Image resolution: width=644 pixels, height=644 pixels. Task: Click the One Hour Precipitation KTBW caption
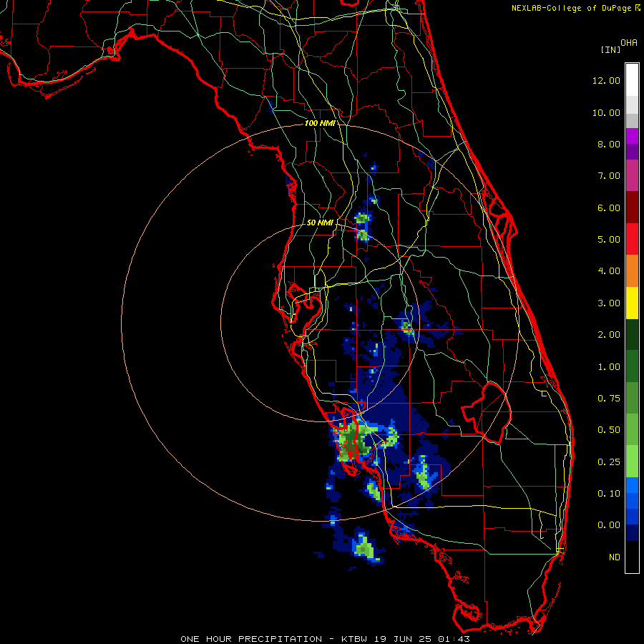point(325,639)
